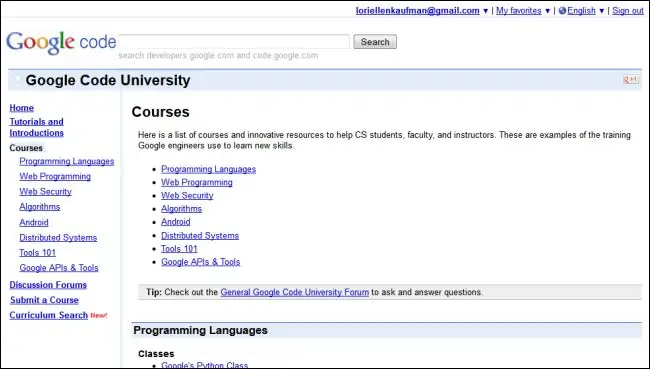Open Tutorials and Introductions in sidebar

coord(36,127)
